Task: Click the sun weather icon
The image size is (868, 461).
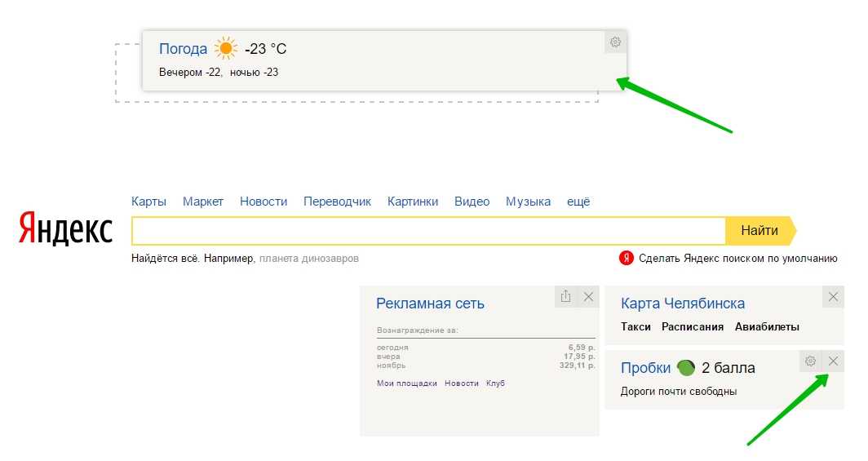Action: (226, 49)
